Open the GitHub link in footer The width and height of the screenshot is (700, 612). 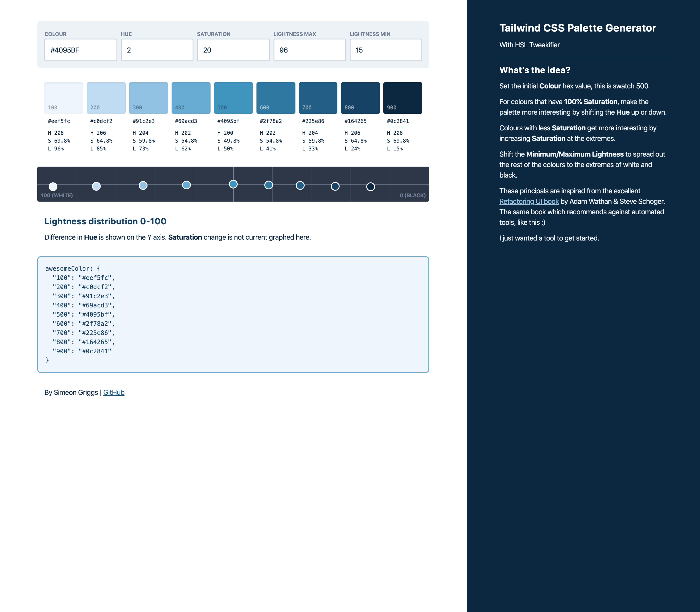tap(114, 392)
